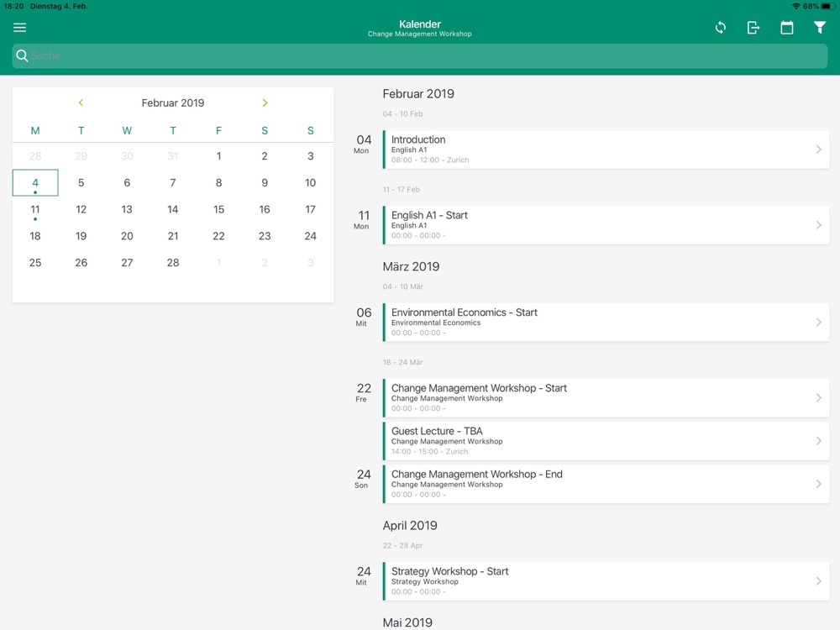Viewport: 840px width, 630px height.
Task: Select February 14 in calendar
Action: pos(172,209)
